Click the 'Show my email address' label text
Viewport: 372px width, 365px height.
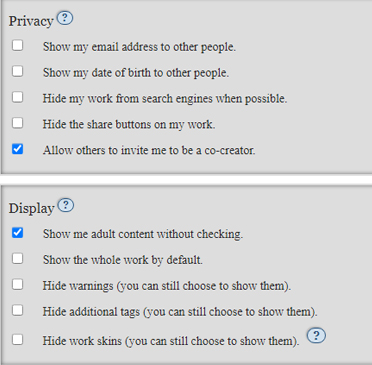point(139,47)
